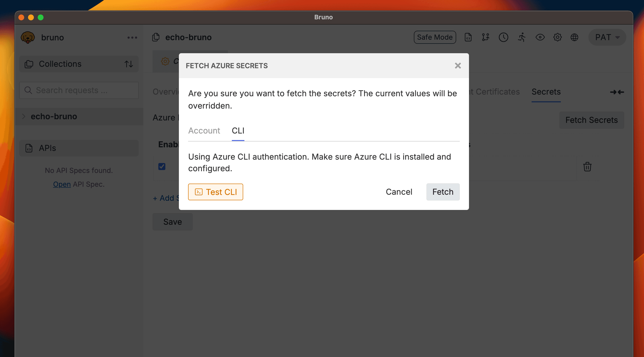644x357 pixels.
Task: Open the bruno workspace options menu
Action: [132, 37]
